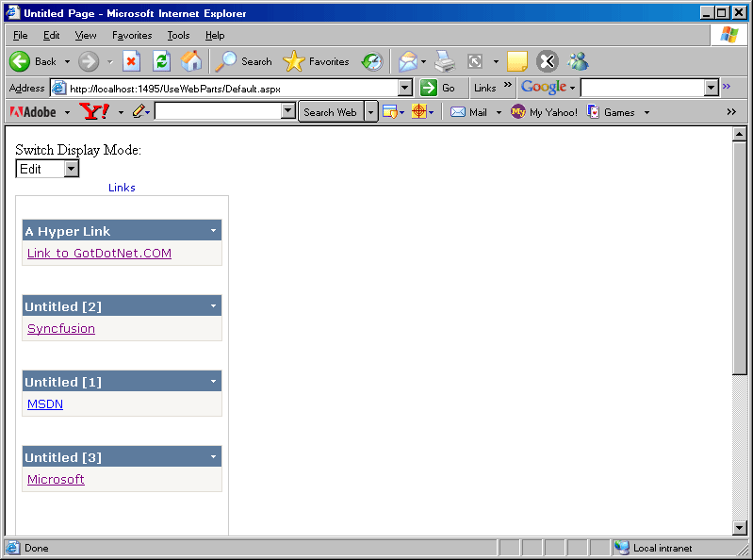Click the Yahoo toolbar search field
Image resolution: width=753 pixels, height=560 pixels.
coord(218,111)
